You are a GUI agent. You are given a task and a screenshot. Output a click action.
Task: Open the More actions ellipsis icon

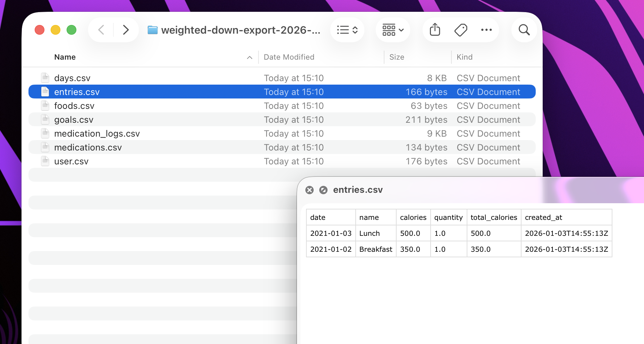[486, 30]
